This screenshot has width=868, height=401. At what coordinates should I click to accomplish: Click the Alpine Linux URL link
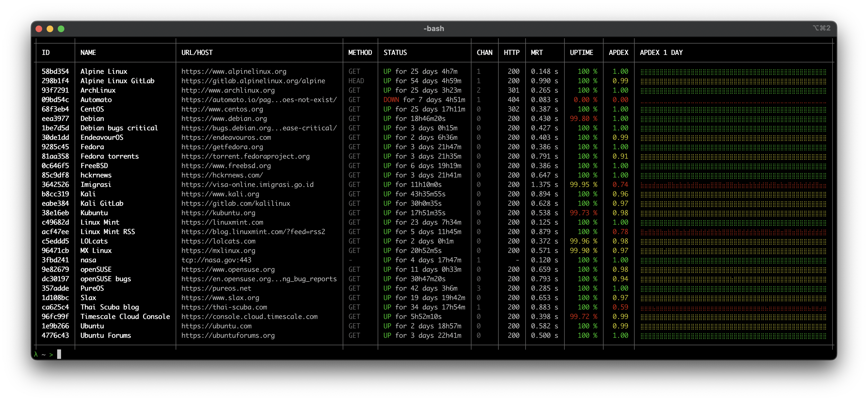click(234, 71)
